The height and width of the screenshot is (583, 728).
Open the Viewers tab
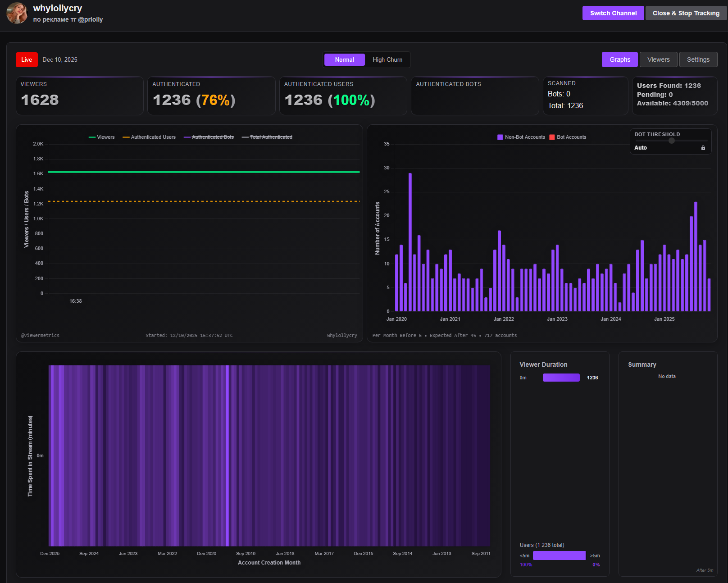(x=658, y=59)
